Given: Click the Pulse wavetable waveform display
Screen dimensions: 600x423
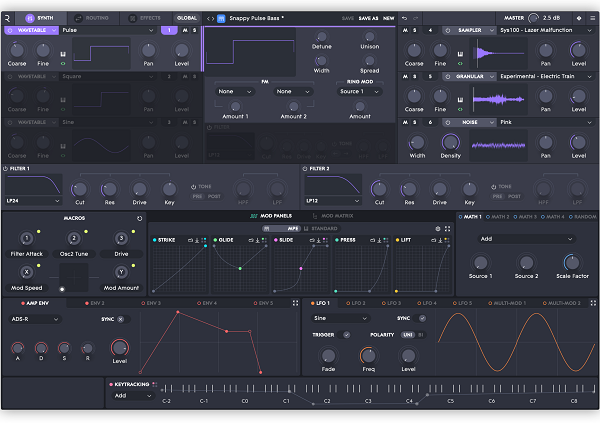Looking at the screenshot, I should click(101, 53).
